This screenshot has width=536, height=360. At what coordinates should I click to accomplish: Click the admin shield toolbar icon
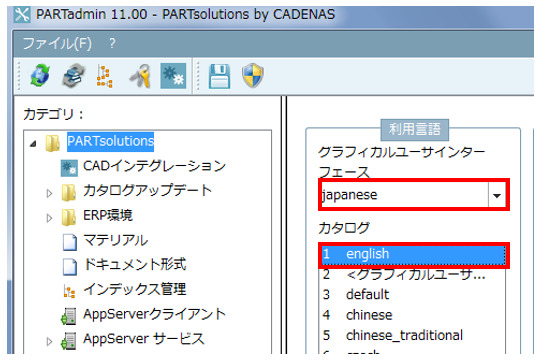[253, 76]
